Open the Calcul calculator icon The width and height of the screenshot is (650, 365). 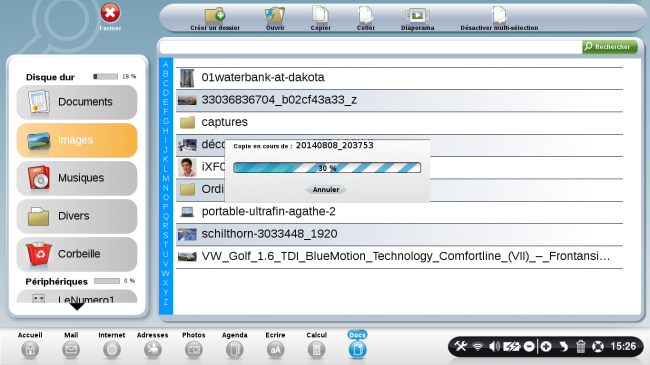point(316,350)
